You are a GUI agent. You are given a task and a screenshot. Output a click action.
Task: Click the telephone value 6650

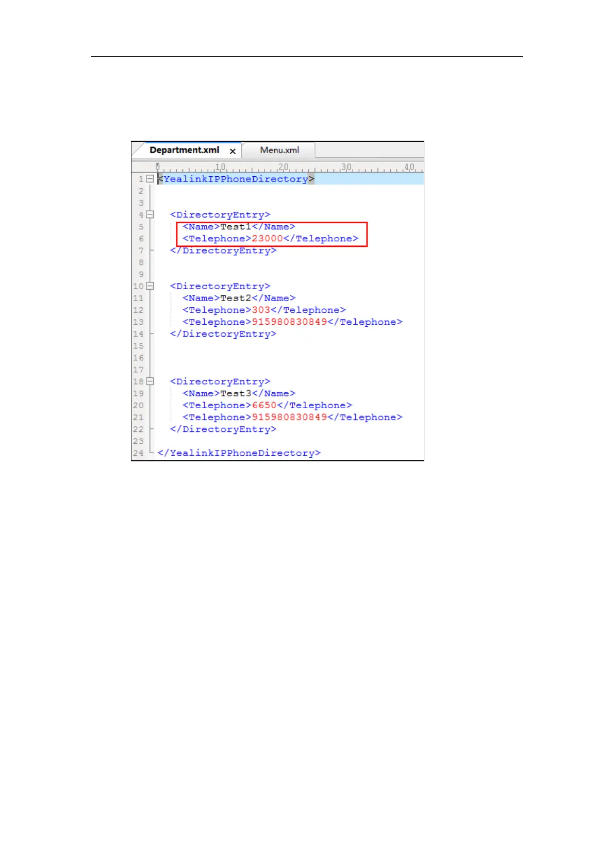pyautogui.click(x=264, y=405)
